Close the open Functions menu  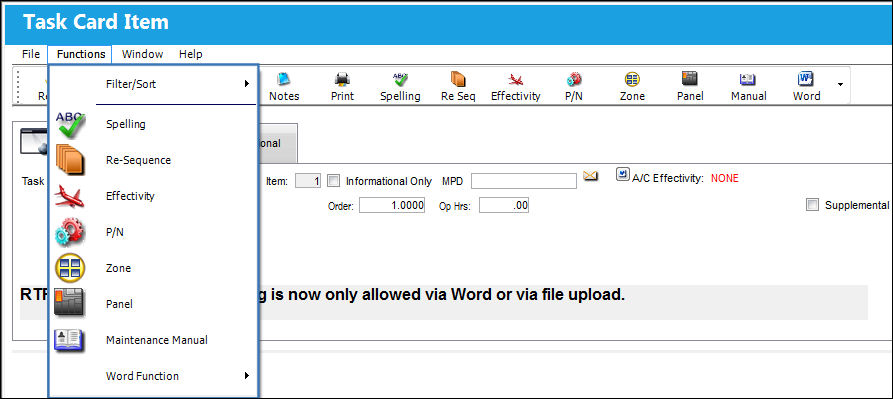coord(81,55)
